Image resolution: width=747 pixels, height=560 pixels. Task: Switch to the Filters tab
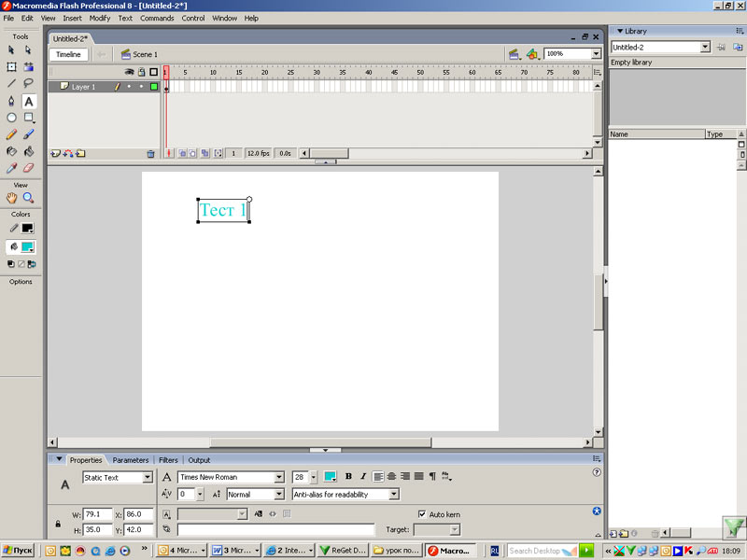(168, 460)
